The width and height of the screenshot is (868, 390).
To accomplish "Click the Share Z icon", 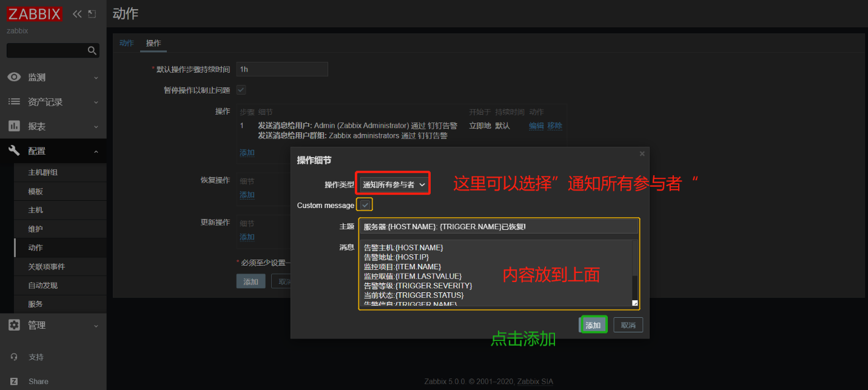I will pos(14,382).
